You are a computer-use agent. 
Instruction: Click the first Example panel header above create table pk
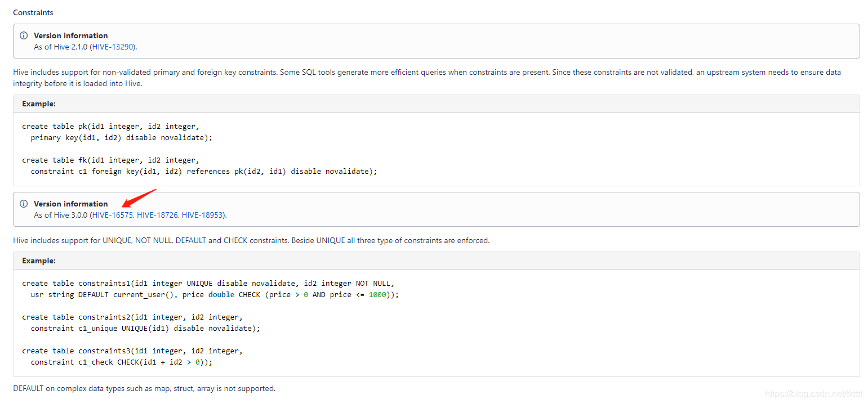pyautogui.click(x=437, y=104)
